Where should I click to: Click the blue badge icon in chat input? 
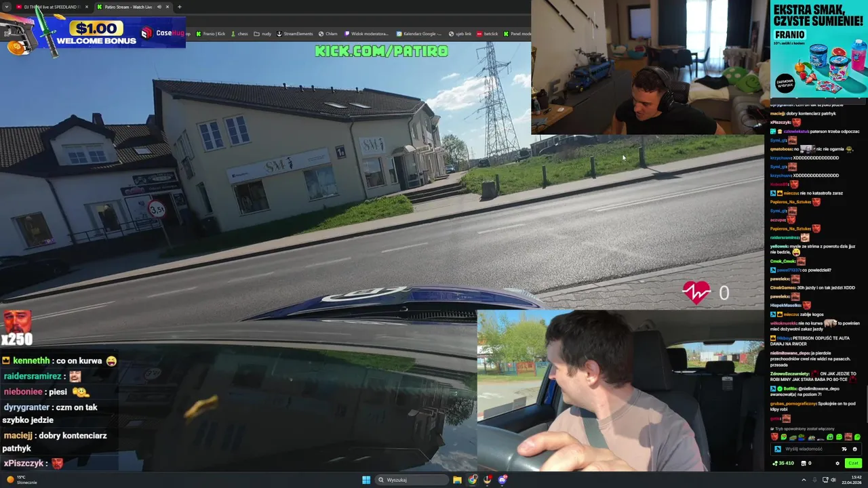(x=777, y=449)
